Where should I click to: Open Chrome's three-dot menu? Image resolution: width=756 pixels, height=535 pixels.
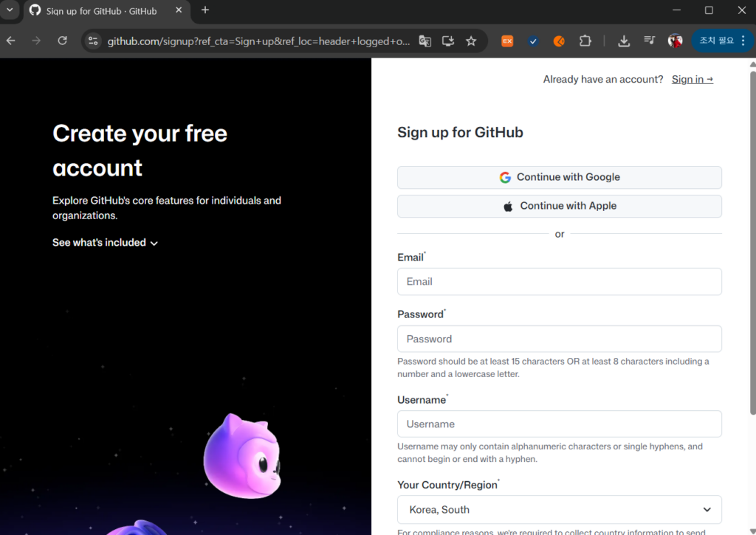coord(743,41)
